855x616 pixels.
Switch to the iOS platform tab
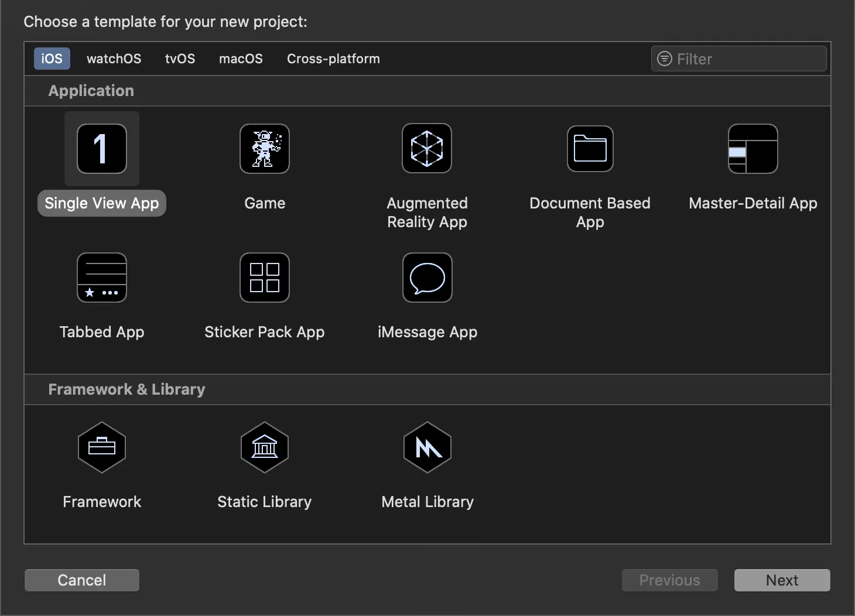point(52,59)
